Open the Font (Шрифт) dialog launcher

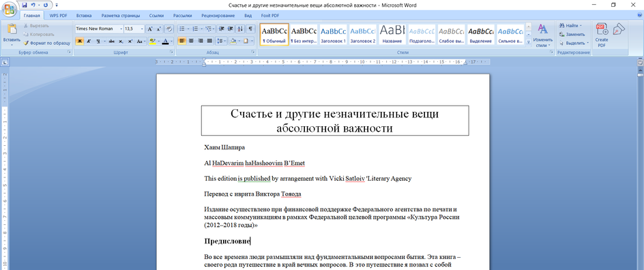tap(171, 52)
